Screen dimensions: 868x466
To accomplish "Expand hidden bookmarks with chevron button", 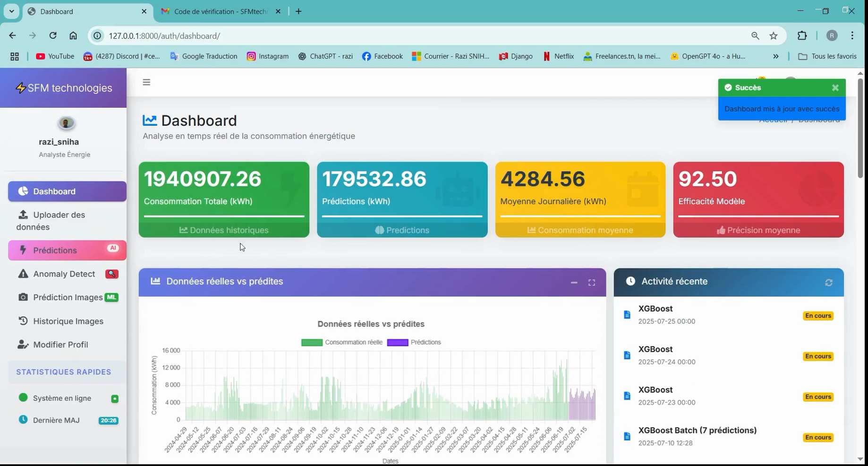I will [775, 56].
